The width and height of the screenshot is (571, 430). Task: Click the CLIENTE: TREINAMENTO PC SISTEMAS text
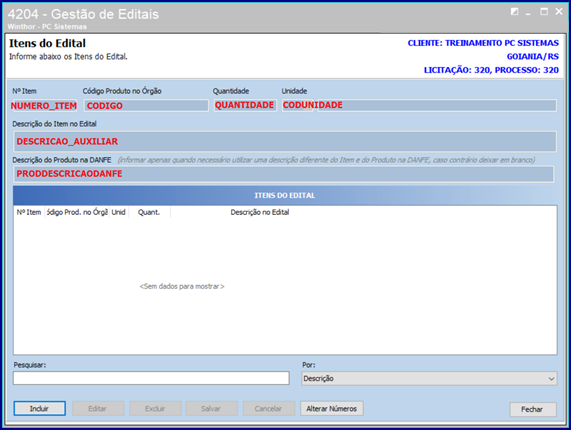pyautogui.click(x=483, y=43)
